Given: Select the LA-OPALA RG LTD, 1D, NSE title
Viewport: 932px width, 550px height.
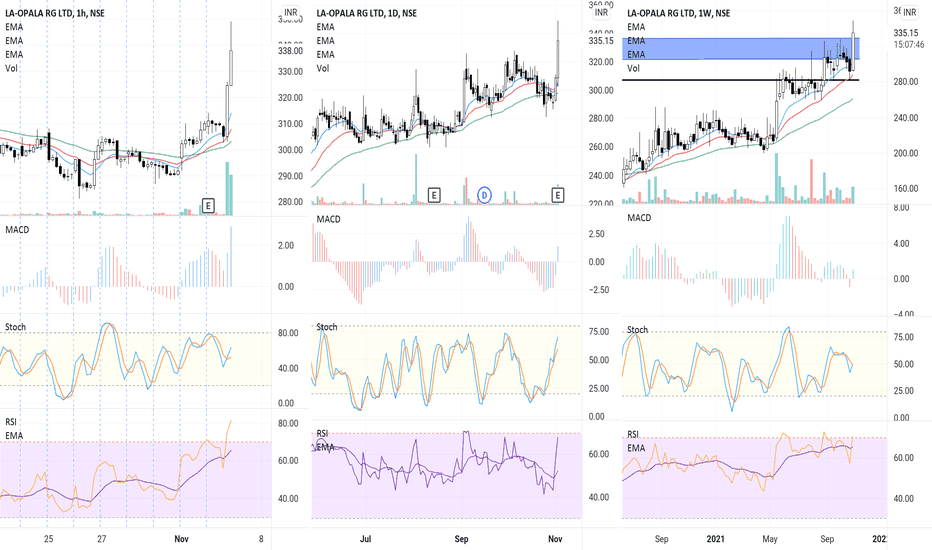Looking at the screenshot, I should 367,13.
